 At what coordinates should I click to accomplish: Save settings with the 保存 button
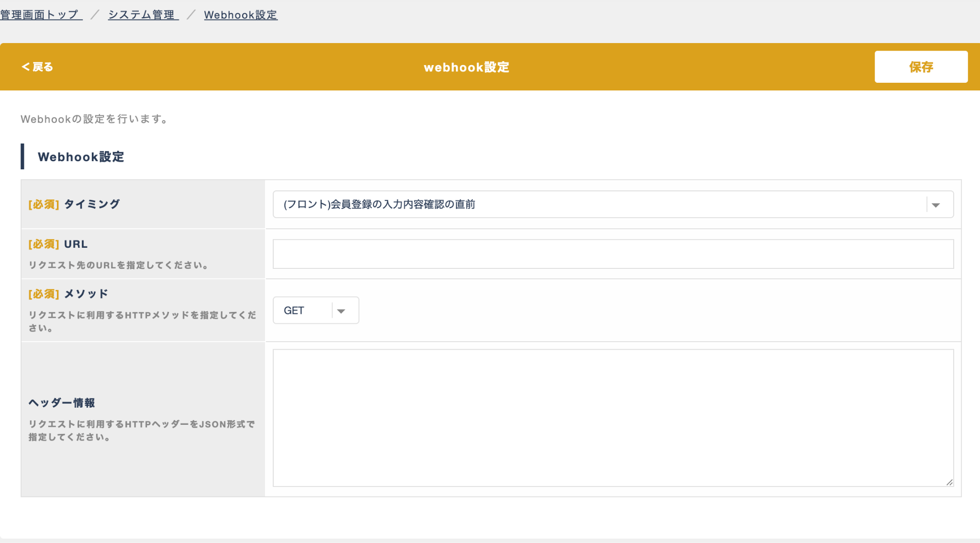tap(921, 67)
